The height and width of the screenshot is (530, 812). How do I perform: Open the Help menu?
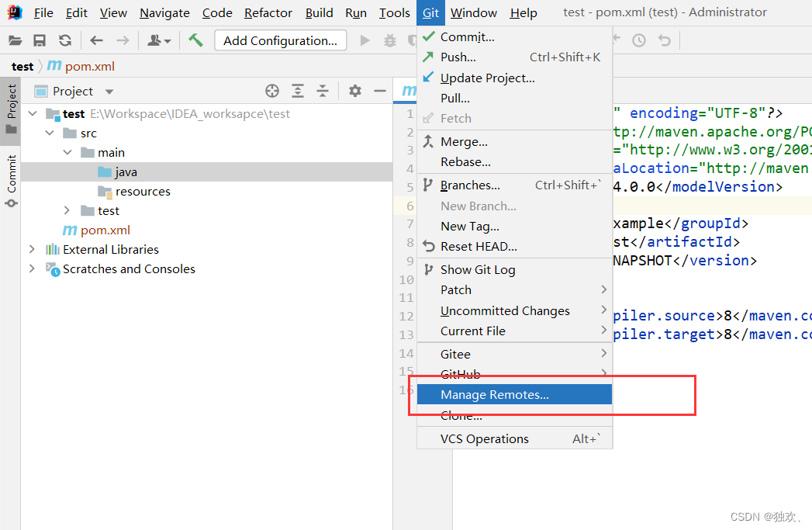pos(523,12)
